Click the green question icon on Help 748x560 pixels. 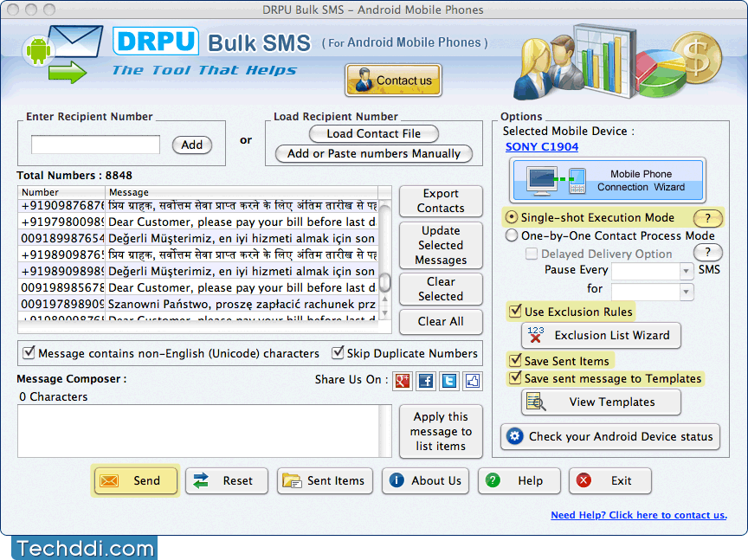493,480
